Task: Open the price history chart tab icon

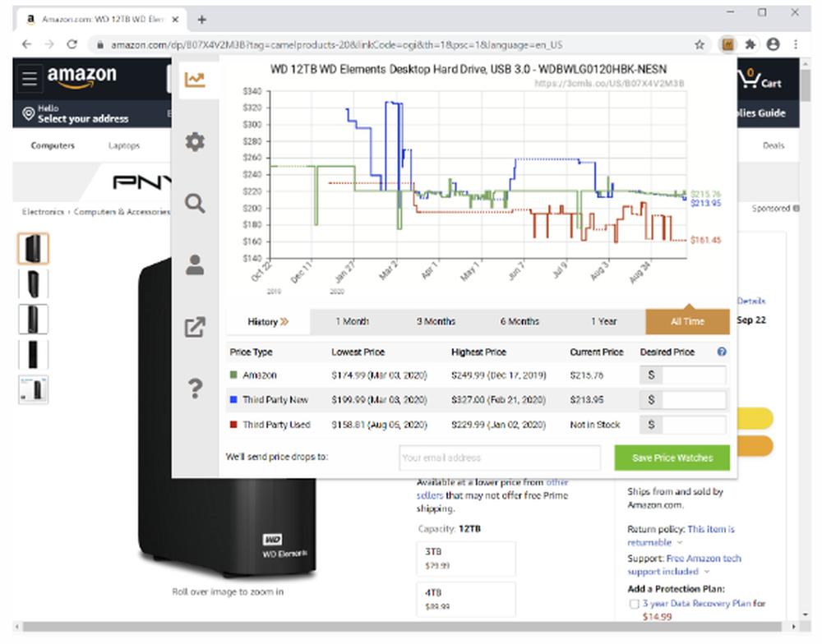Action: [195, 80]
